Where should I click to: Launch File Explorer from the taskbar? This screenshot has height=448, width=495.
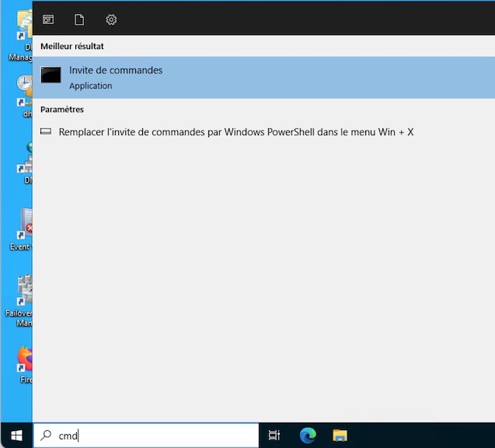[x=340, y=436]
